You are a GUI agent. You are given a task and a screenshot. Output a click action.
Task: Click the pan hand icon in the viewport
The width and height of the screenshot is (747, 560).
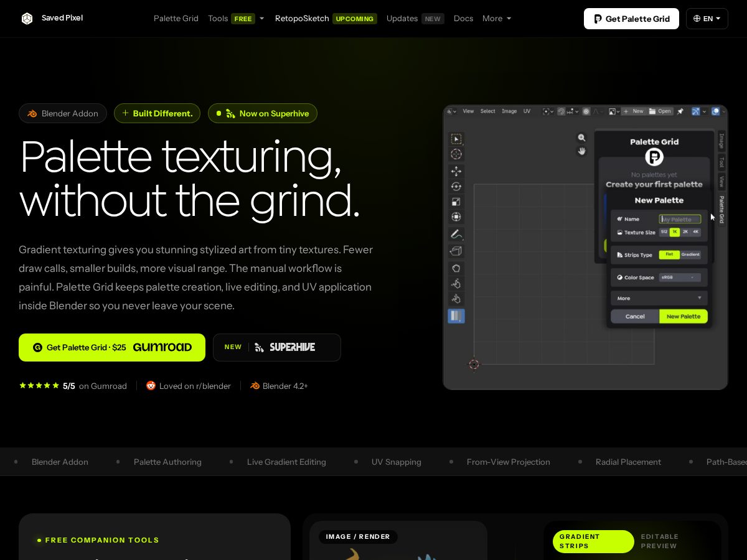tap(581, 151)
